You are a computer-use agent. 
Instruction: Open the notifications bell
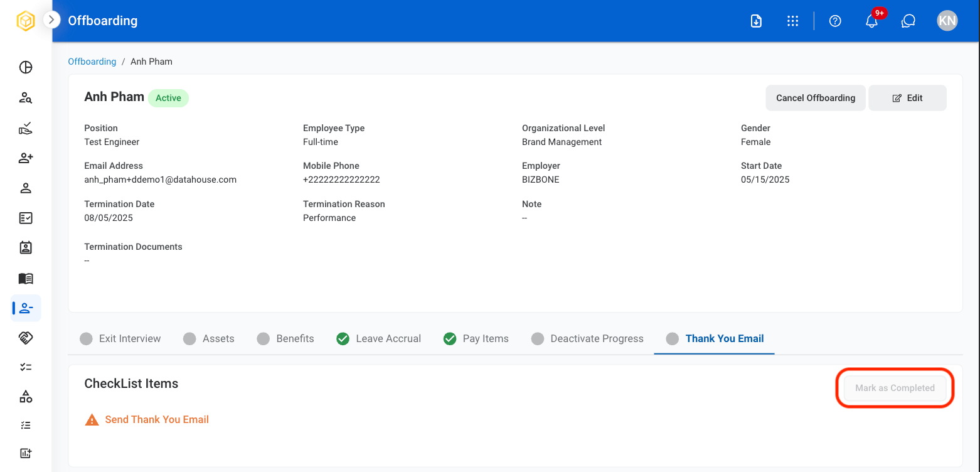pyautogui.click(x=871, y=21)
